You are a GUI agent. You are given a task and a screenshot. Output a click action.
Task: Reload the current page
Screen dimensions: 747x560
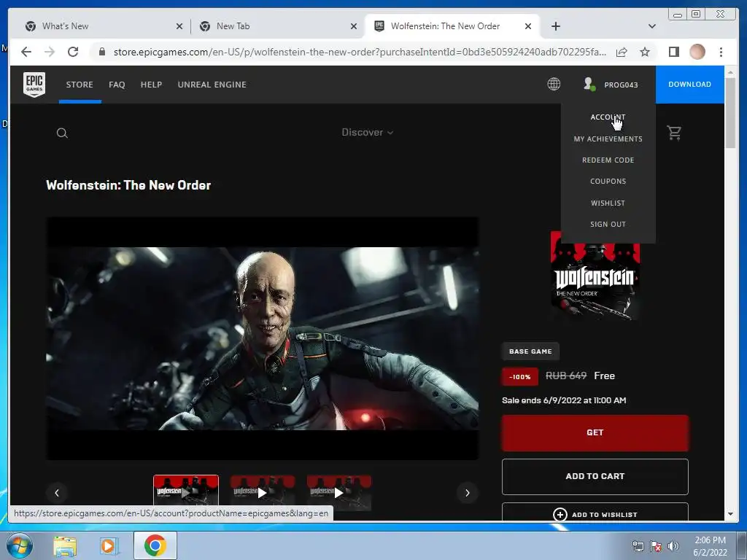tap(73, 52)
